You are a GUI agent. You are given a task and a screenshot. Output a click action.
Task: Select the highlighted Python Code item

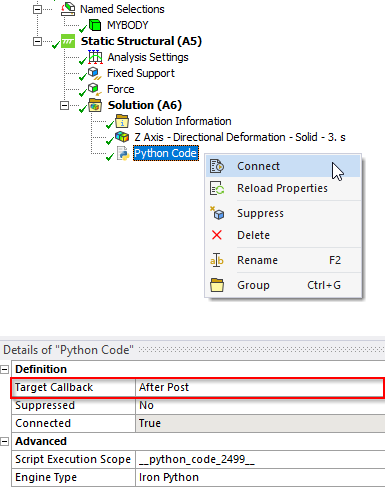(x=166, y=153)
